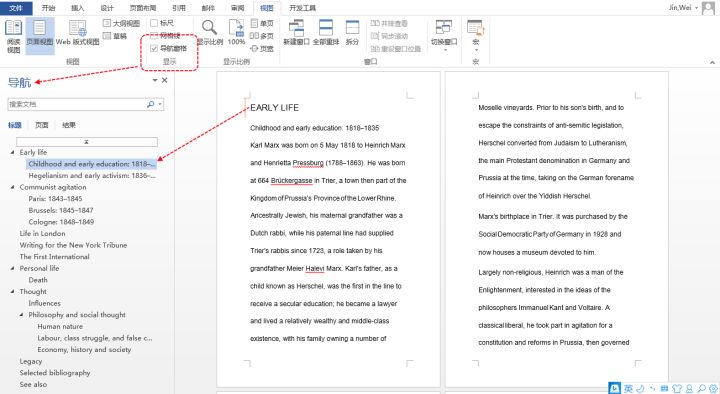Open a New Window (新建窗口)
The height and width of the screenshot is (394, 720).
[x=296, y=32]
